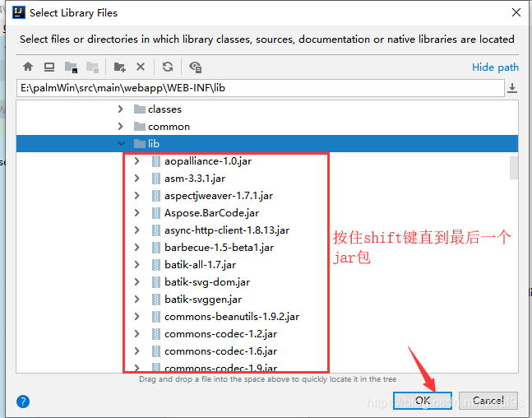Click the Module directory toolbar icon
The height and width of the screenshot is (418, 532).
pyautogui.click(x=92, y=67)
